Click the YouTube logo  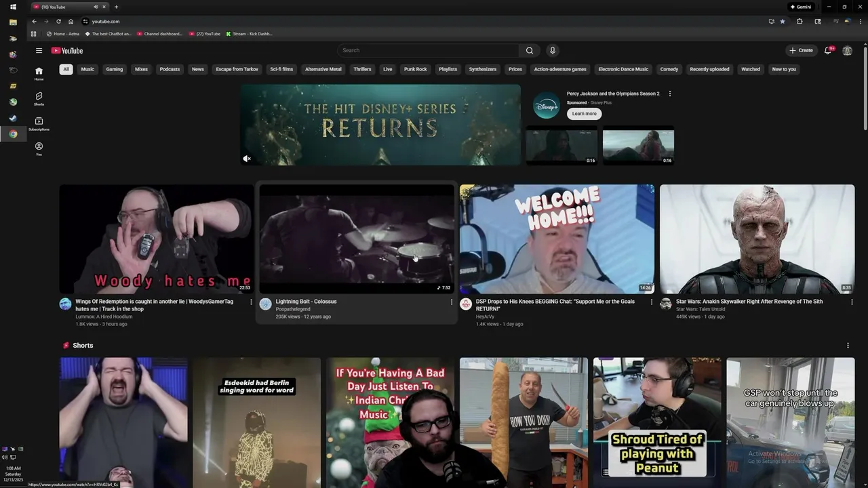[67, 51]
